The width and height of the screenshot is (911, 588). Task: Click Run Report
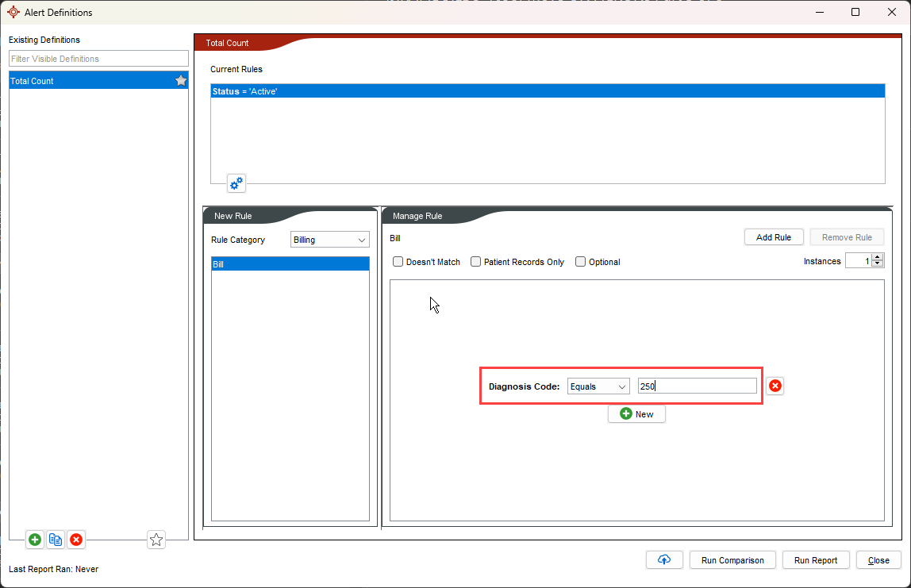[816, 560]
